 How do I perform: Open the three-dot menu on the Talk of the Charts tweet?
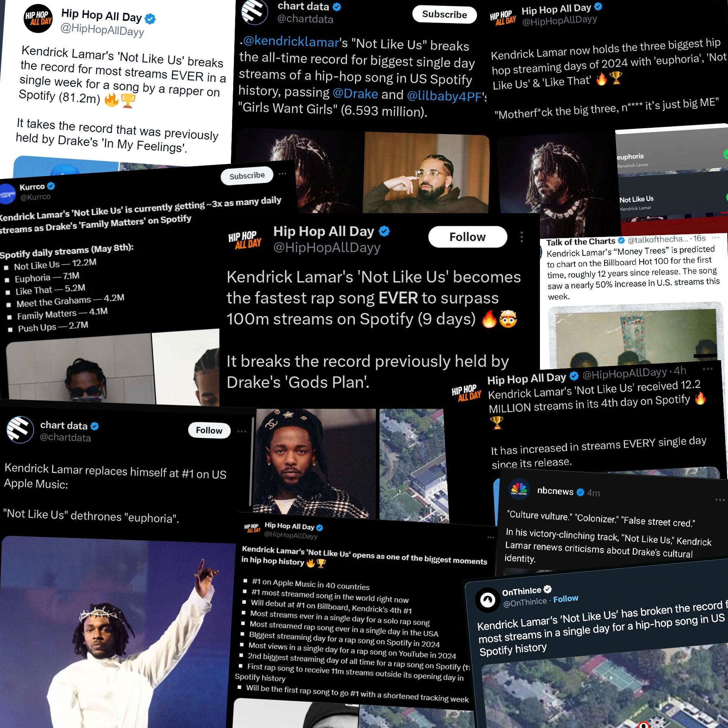click(715, 238)
